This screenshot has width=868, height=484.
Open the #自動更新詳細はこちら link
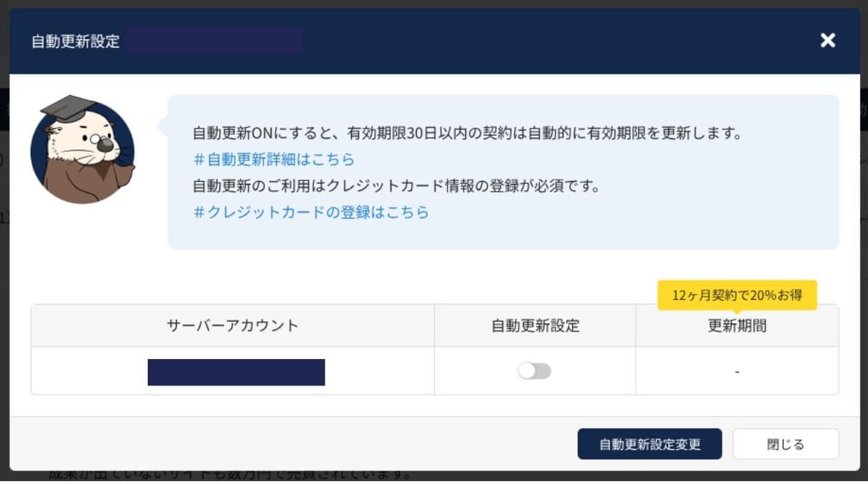tap(273, 159)
